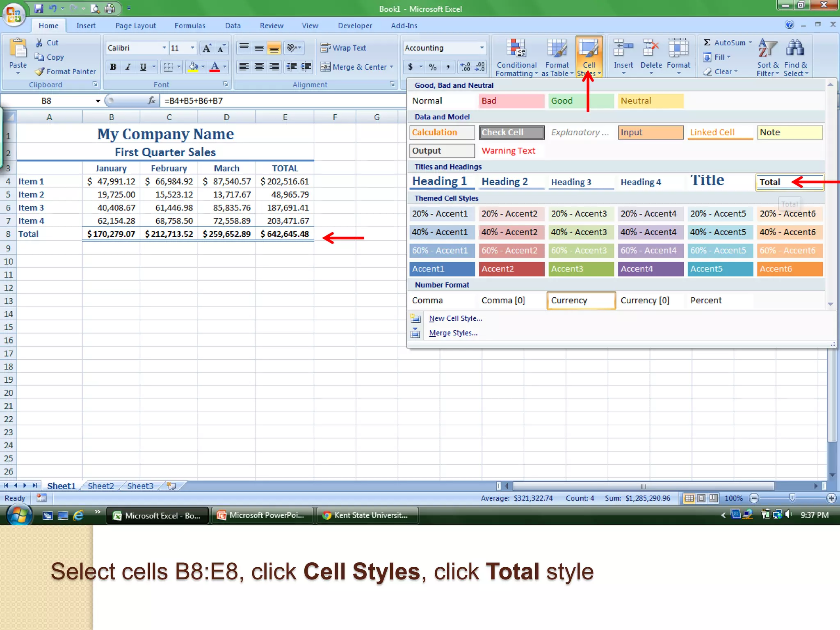
Task: Open Microsoft PowerPoint from the taskbar
Action: 262,515
